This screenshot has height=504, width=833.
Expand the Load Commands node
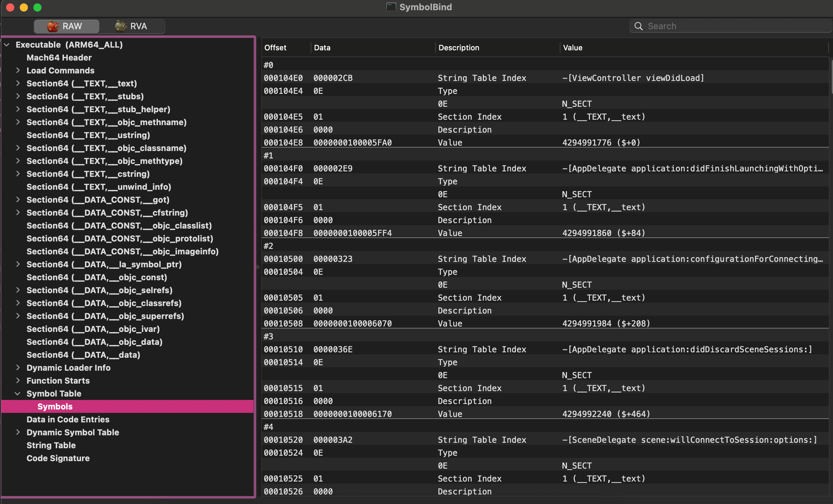[18, 70]
